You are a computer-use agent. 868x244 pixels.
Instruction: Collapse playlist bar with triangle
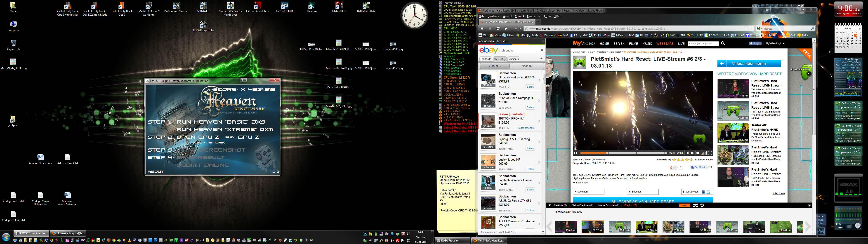pyautogui.click(x=550, y=205)
